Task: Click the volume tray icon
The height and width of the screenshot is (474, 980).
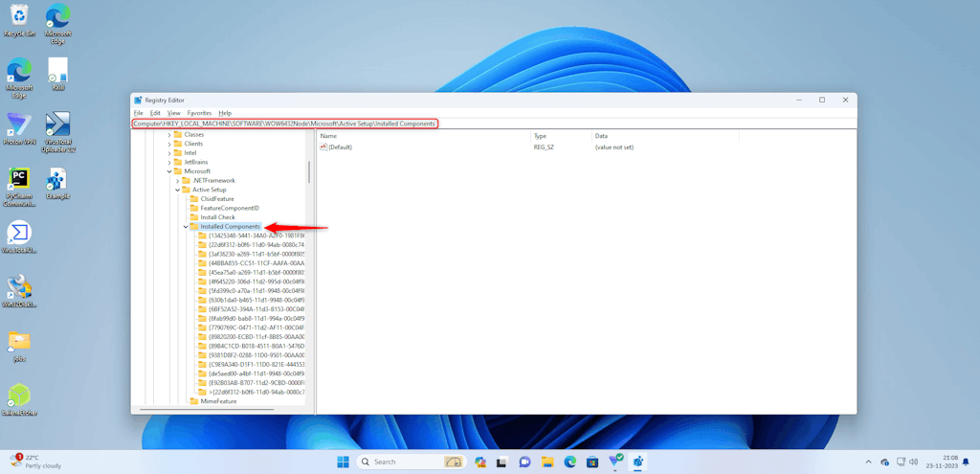Action: 914,463
